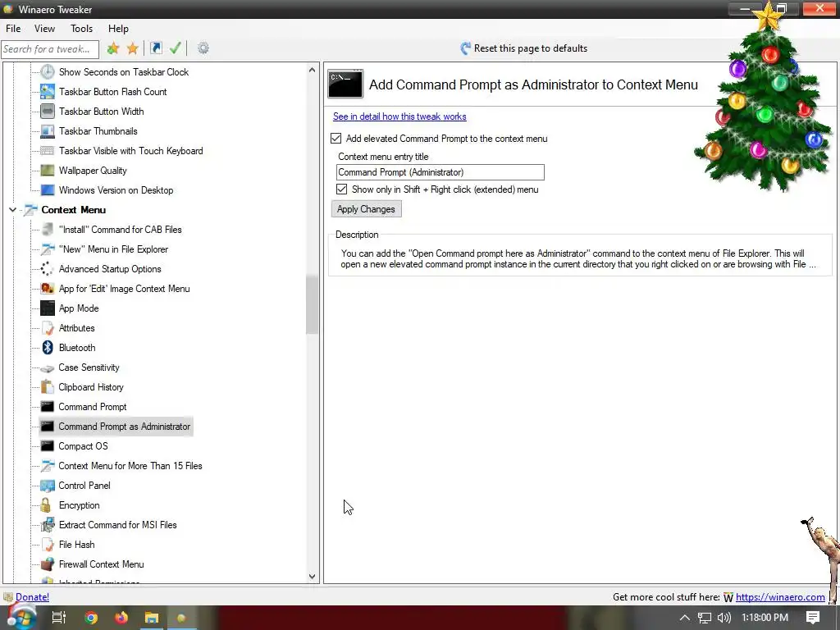Click the Taskbar Thumbnails icon
Viewport: 840px width, 630px height.
pos(48,131)
